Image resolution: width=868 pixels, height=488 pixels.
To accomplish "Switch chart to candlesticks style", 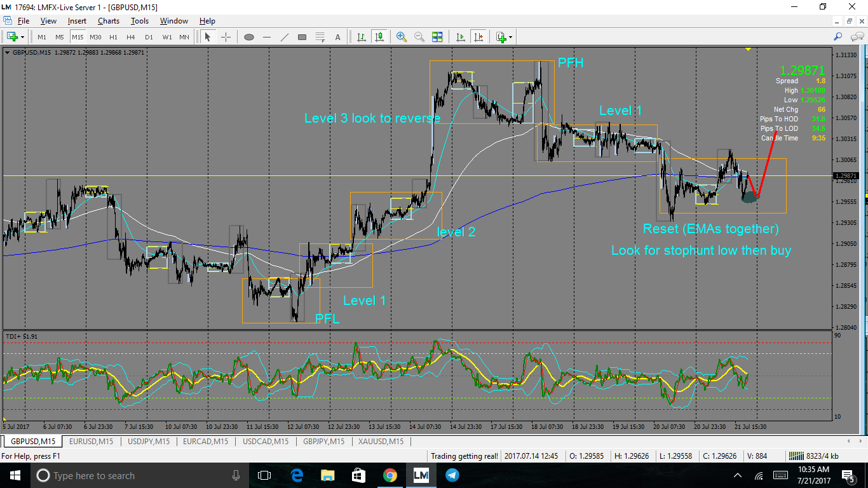I will [379, 37].
